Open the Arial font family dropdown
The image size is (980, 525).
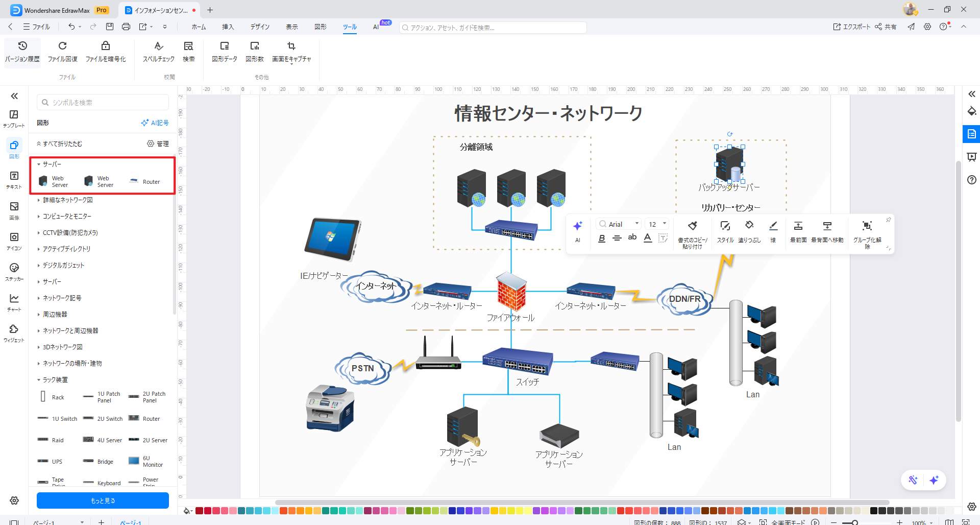[x=618, y=224]
